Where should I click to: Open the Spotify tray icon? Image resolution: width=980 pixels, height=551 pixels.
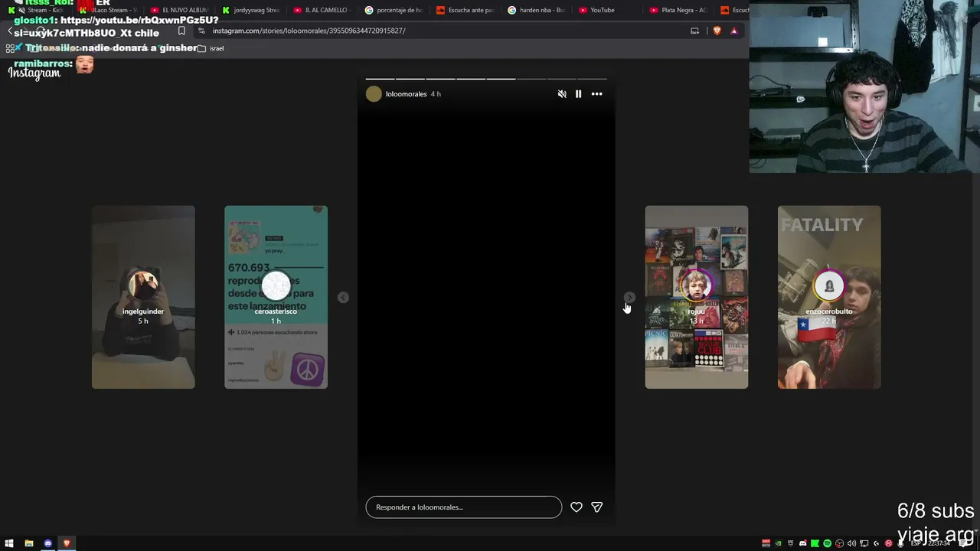(828, 543)
